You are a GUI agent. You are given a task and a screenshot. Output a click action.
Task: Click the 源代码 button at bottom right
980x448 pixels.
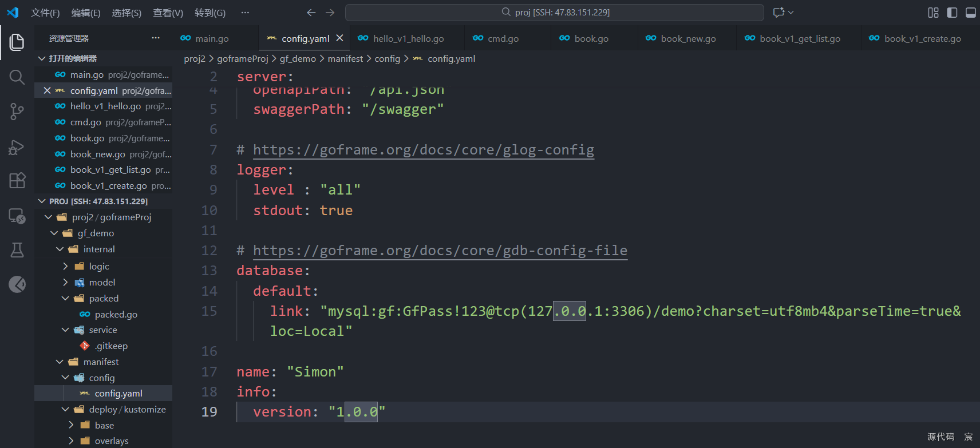click(x=941, y=437)
